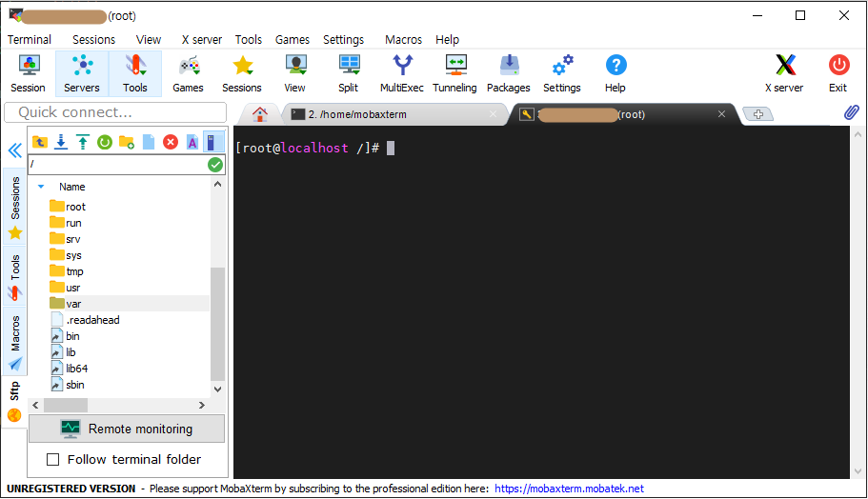
Task: Click file list horizontal scroll right arrow
Action: pyautogui.click(x=202, y=405)
